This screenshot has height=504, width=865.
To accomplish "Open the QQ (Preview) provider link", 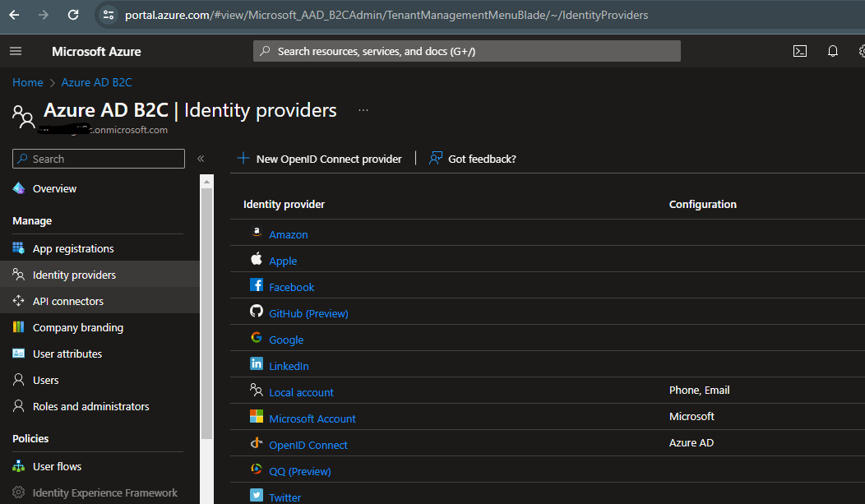I will point(299,471).
